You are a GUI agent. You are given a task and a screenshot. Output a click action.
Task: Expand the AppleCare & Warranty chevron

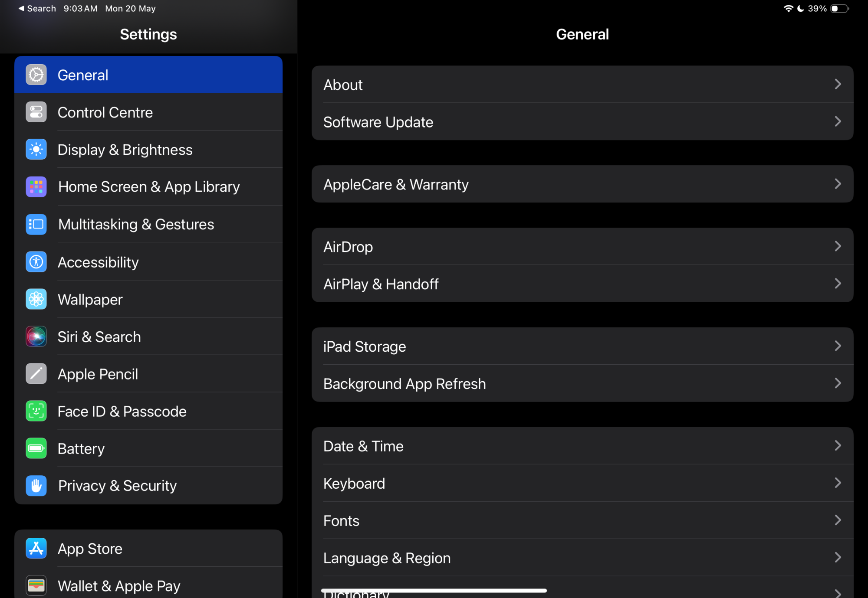click(838, 184)
